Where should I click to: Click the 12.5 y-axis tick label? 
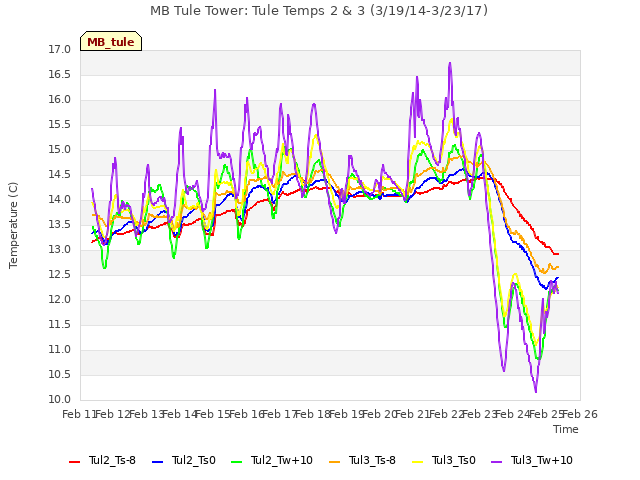pos(60,275)
